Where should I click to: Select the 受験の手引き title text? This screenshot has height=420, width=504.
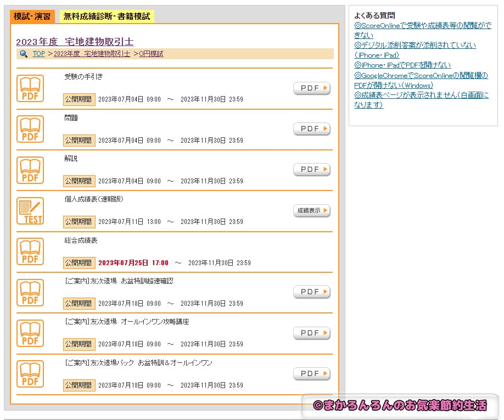pos(83,76)
